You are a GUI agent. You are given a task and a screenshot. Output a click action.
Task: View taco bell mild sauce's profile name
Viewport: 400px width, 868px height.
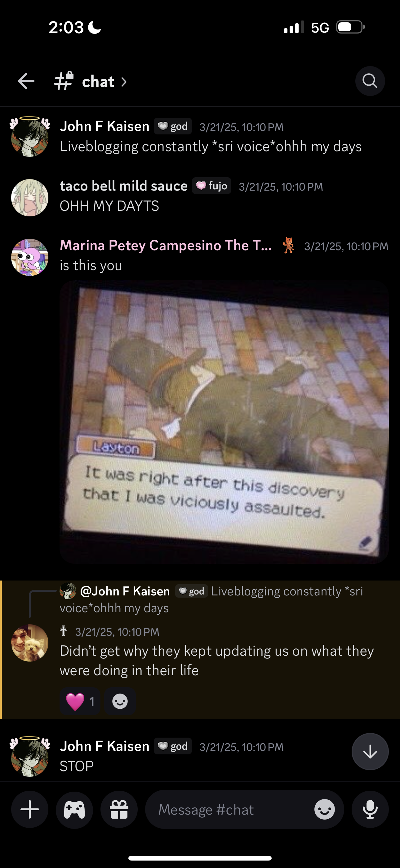coord(124,186)
